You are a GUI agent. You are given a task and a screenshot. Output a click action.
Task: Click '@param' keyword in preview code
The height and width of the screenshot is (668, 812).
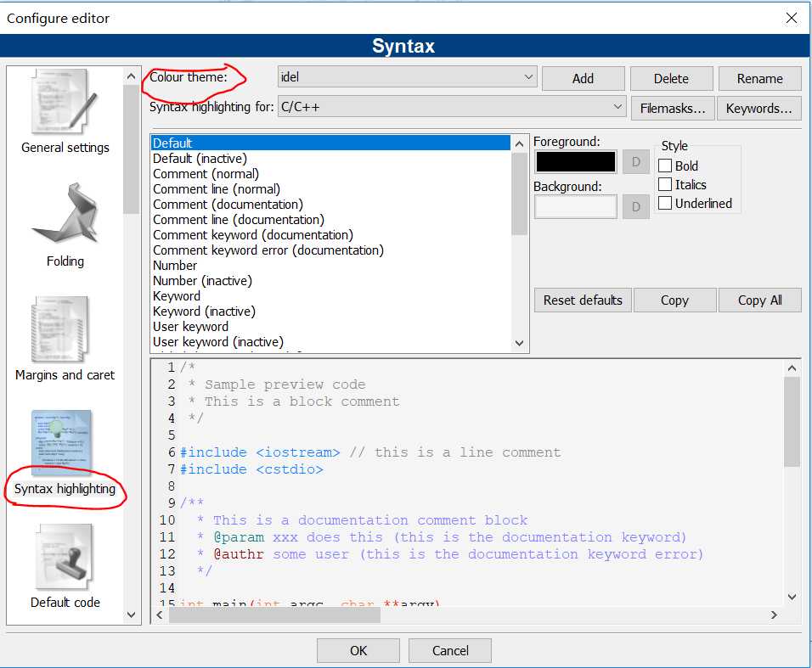coord(239,537)
